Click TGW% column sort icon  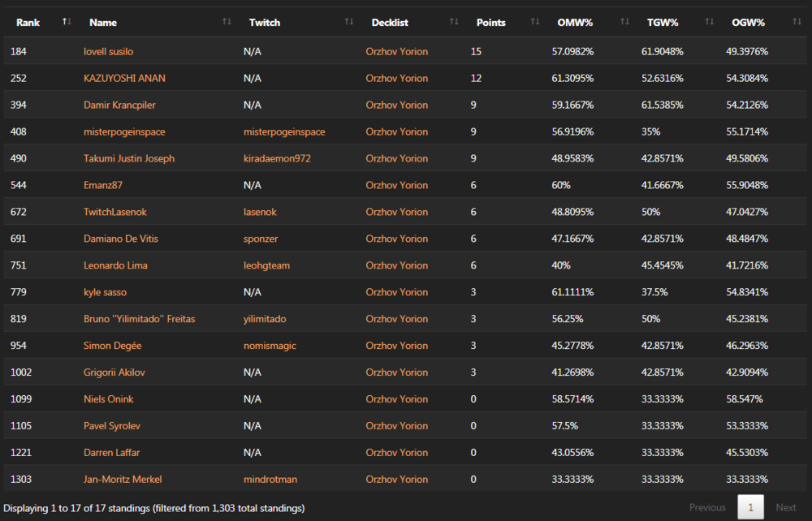710,22
